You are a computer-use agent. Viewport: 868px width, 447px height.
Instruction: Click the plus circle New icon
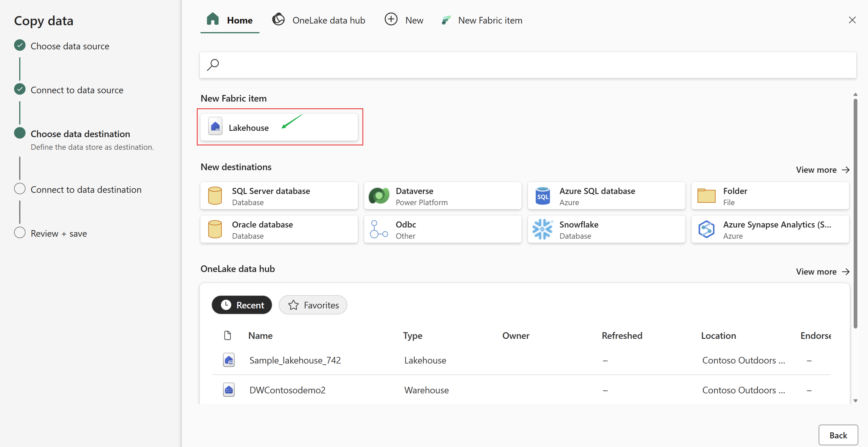tap(391, 19)
